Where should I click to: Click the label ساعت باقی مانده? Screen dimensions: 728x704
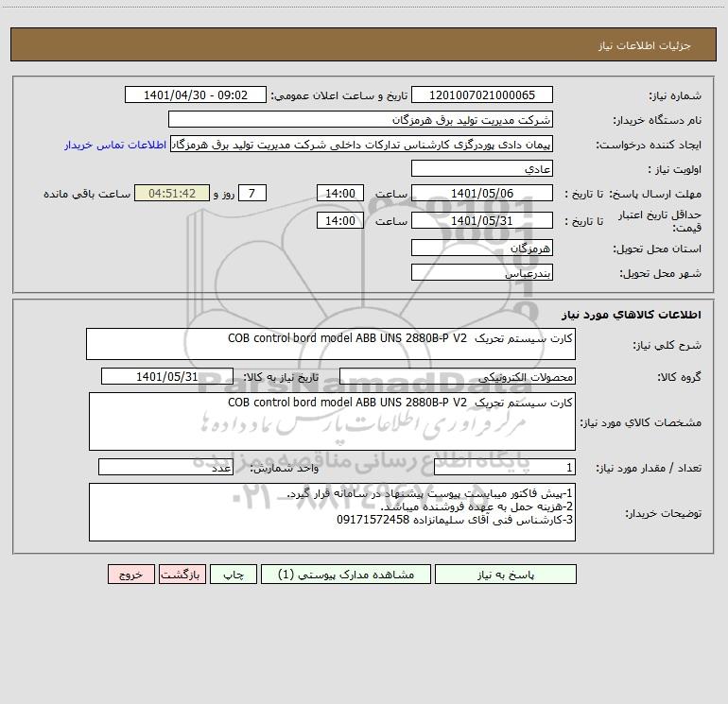click(87, 194)
